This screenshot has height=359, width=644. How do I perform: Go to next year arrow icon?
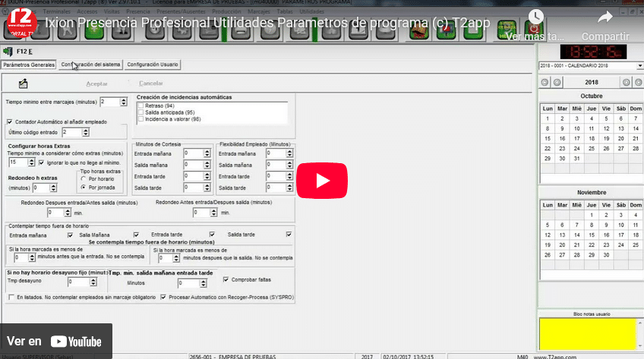[x=626, y=83]
